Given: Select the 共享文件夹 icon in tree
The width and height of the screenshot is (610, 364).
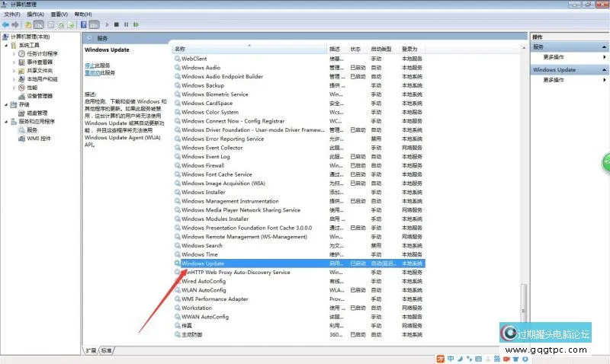Looking at the screenshot, I should click(x=22, y=71).
